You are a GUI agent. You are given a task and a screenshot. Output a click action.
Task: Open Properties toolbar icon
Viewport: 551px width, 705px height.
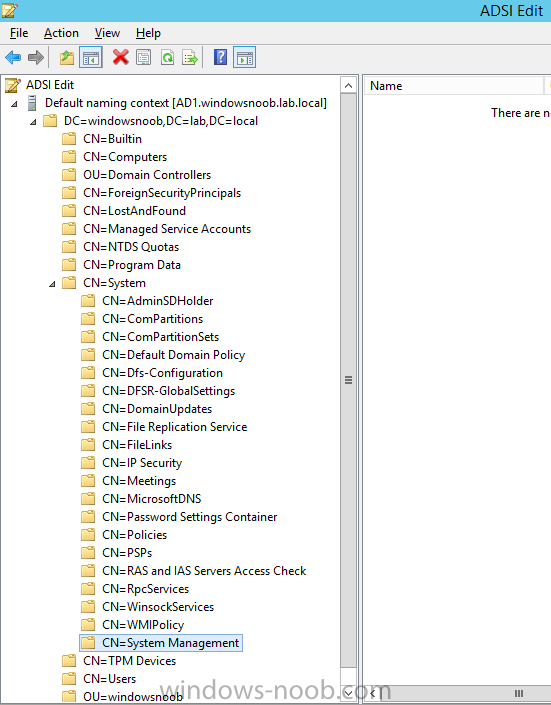click(143, 58)
